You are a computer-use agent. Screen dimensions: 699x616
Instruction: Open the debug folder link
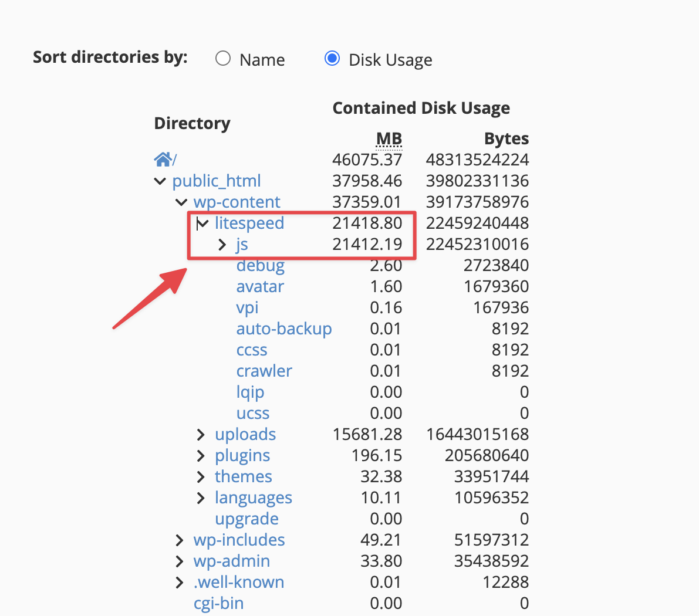pos(260,265)
